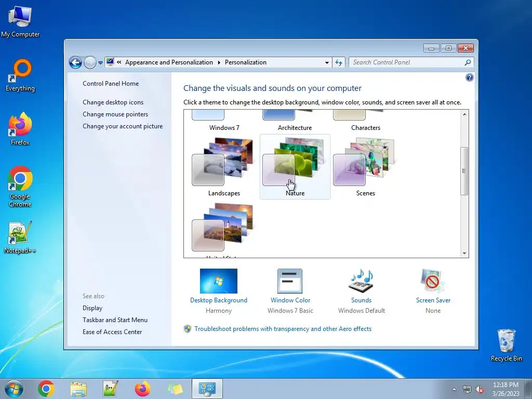Viewport: 532px width, 399px height.
Task: Click the theme list scroll down arrow
Action: [x=464, y=253]
